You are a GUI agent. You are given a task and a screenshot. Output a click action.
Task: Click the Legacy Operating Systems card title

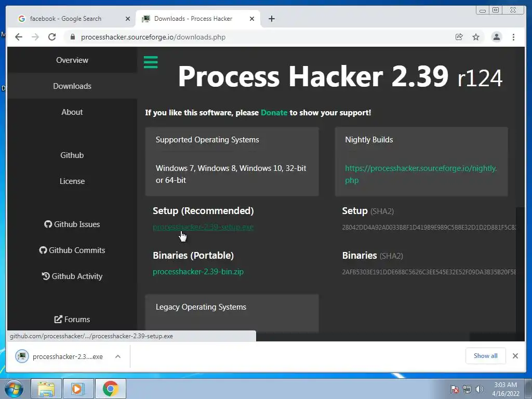click(201, 307)
